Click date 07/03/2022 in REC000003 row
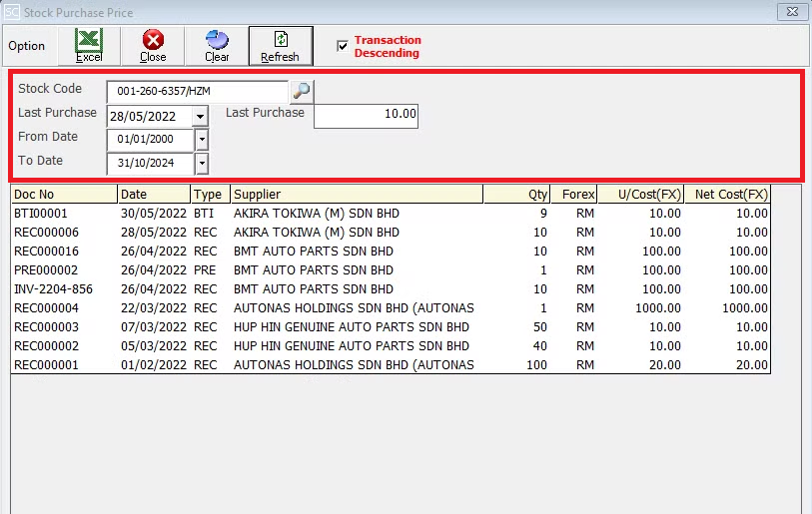812x514 pixels. click(153, 327)
